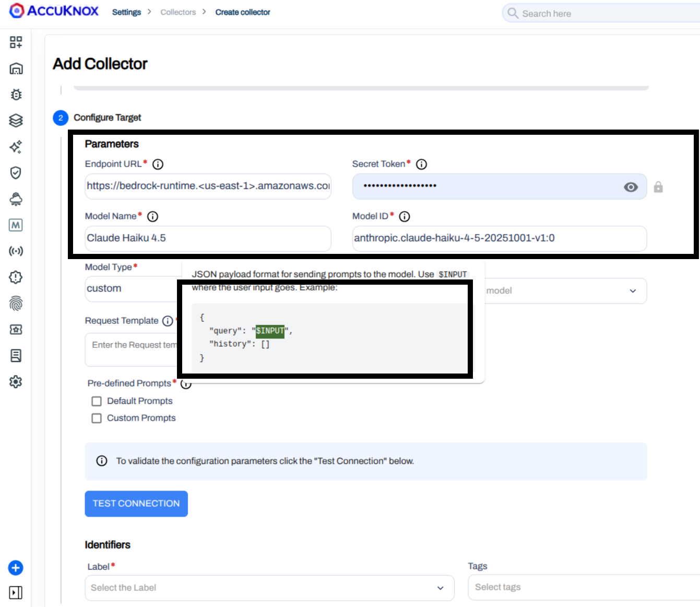Click the Parameters section heading

[x=112, y=144]
